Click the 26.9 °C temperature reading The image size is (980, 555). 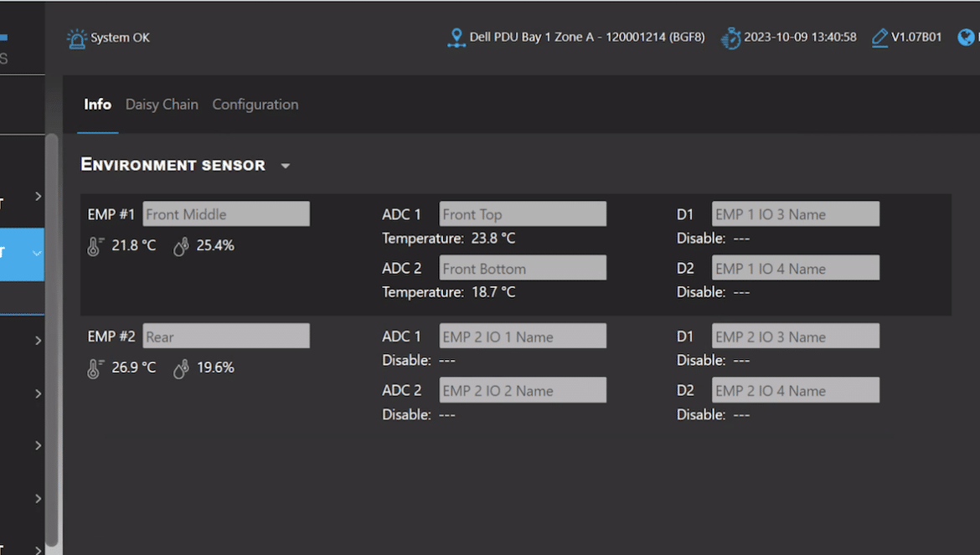click(134, 367)
